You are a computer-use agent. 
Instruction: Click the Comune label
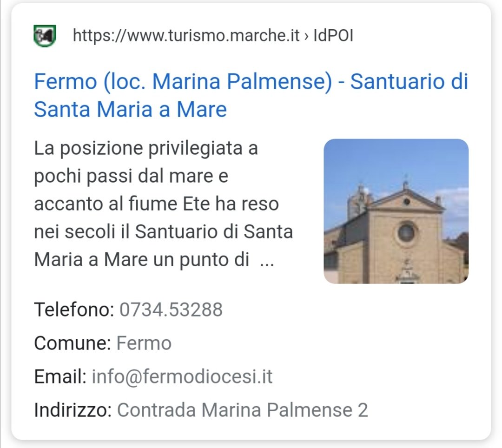(73, 343)
